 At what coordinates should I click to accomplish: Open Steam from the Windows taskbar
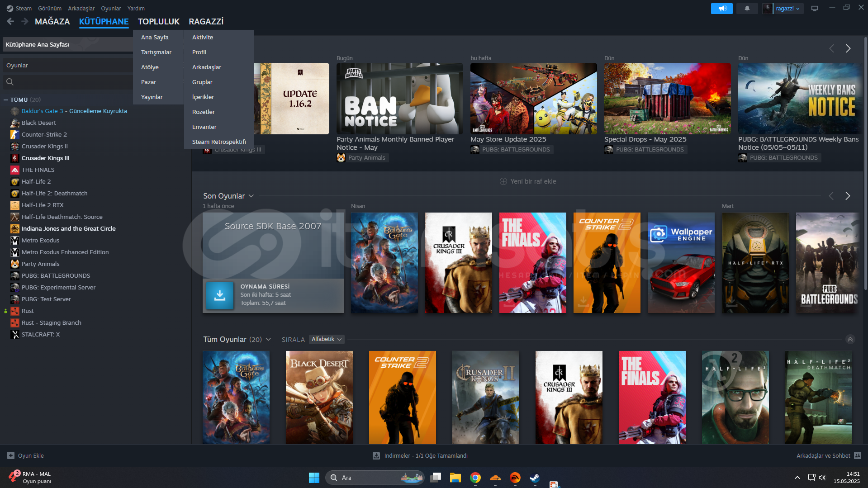[x=535, y=478]
